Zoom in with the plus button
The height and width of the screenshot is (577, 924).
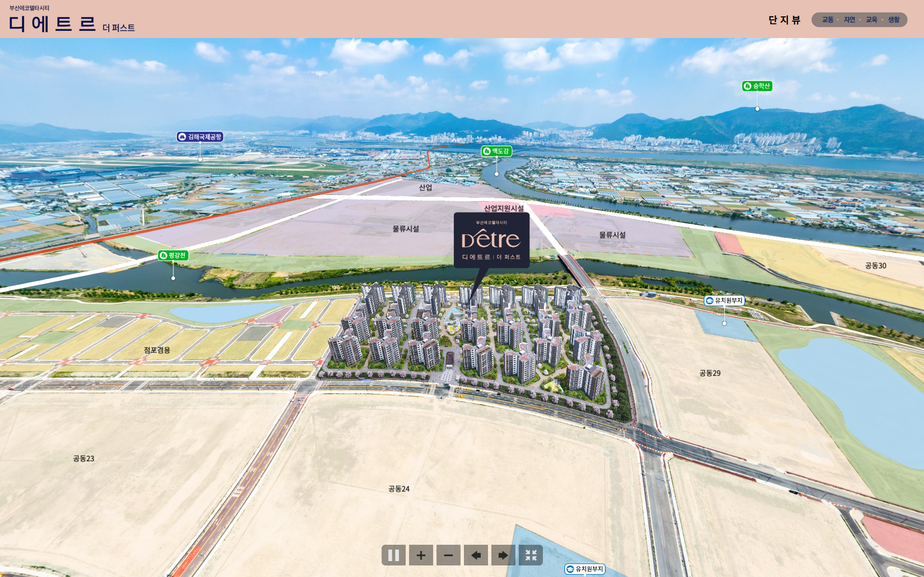click(421, 555)
